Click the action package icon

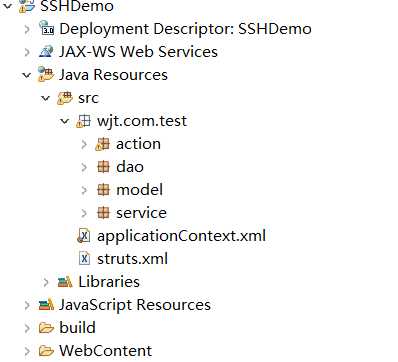pyautogui.click(x=103, y=144)
